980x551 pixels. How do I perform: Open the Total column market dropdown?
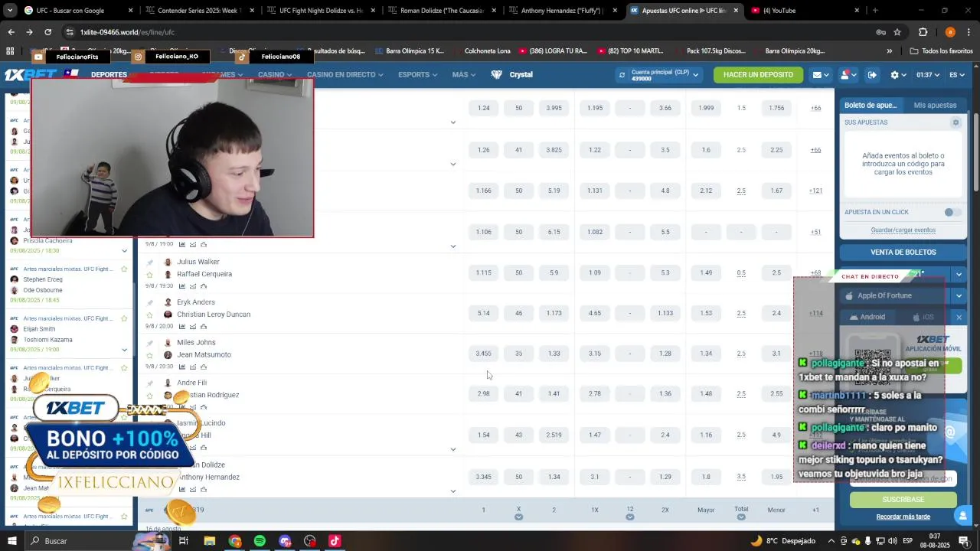click(741, 517)
